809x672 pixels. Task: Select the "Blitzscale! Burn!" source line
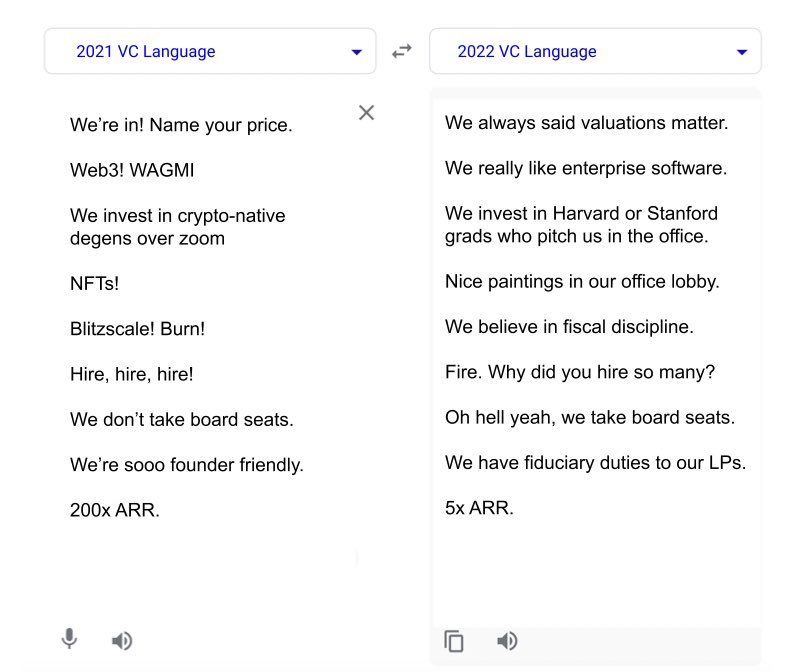coord(137,328)
